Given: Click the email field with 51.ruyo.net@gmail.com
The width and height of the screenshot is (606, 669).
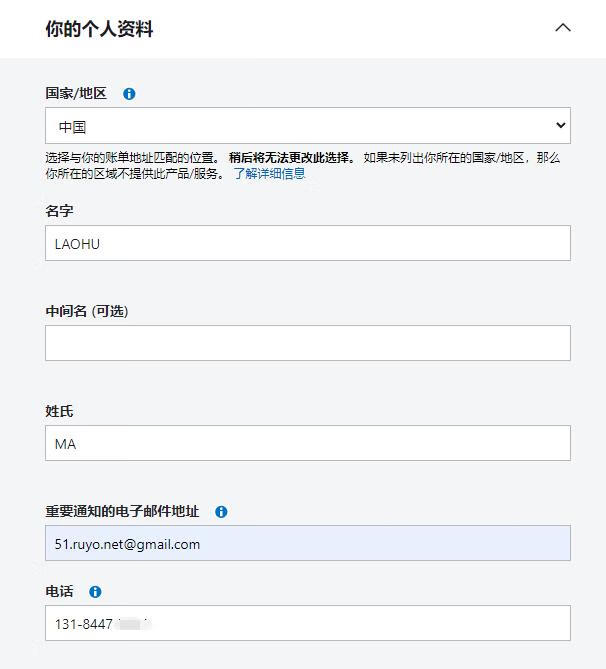Looking at the screenshot, I should click(307, 543).
